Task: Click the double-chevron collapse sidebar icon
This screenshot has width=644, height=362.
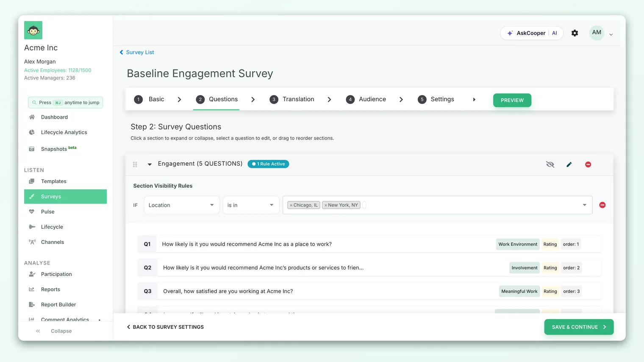Action: pos(38,331)
